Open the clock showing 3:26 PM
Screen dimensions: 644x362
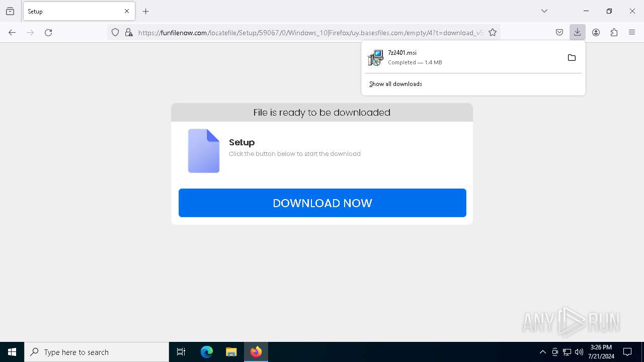(x=601, y=352)
